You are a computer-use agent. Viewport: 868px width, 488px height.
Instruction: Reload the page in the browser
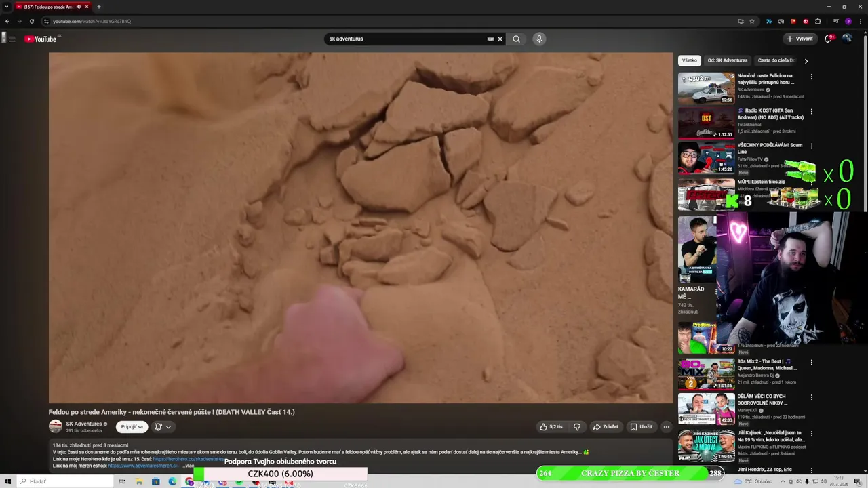[x=31, y=21]
